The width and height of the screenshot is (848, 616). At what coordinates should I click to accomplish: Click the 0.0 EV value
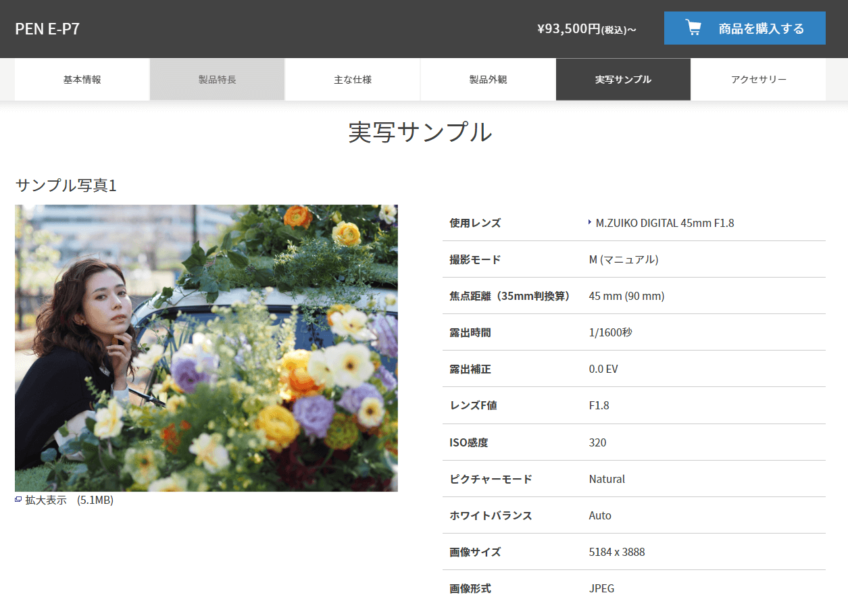click(603, 369)
